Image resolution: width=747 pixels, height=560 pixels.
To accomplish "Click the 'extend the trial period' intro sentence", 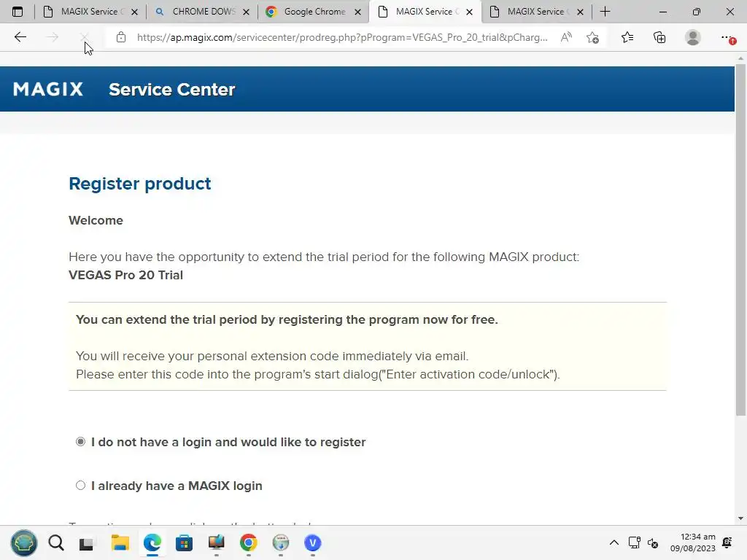I will 324,257.
